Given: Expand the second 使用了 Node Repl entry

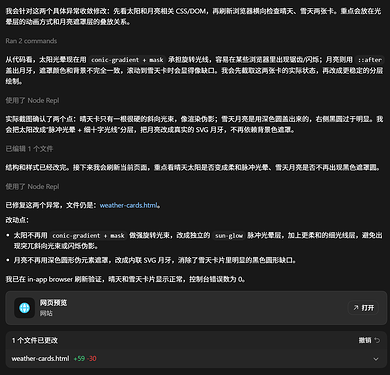Looking at the screenshot, I should (32, 187).
